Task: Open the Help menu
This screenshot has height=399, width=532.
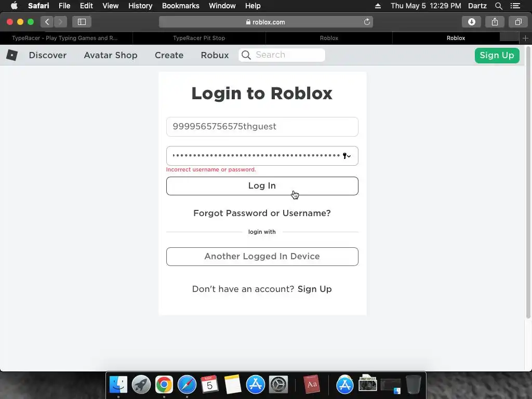Action: (x=253, y=6)
